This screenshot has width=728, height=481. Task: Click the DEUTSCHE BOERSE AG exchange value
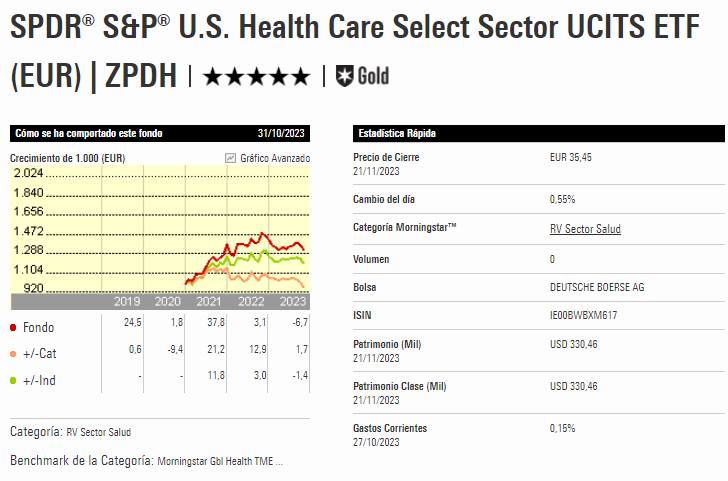coord(597,288)
